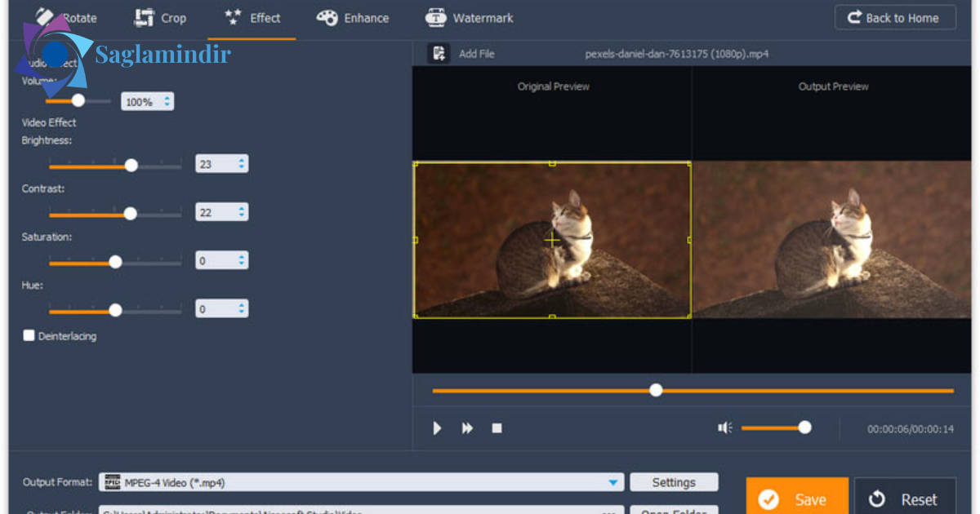980x514 pixels.
Task: Select the Effect tab
Action: coord(252,18)
